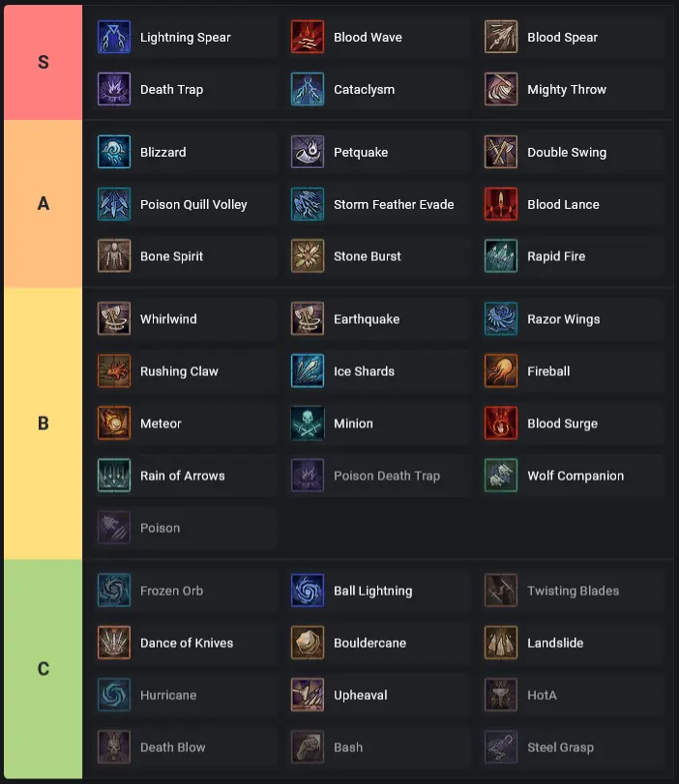Open the greyed-out Poison Death Trap entry
Image resolution: width=679 pixels, height=784 pixels.
click(x=380, y=476)
